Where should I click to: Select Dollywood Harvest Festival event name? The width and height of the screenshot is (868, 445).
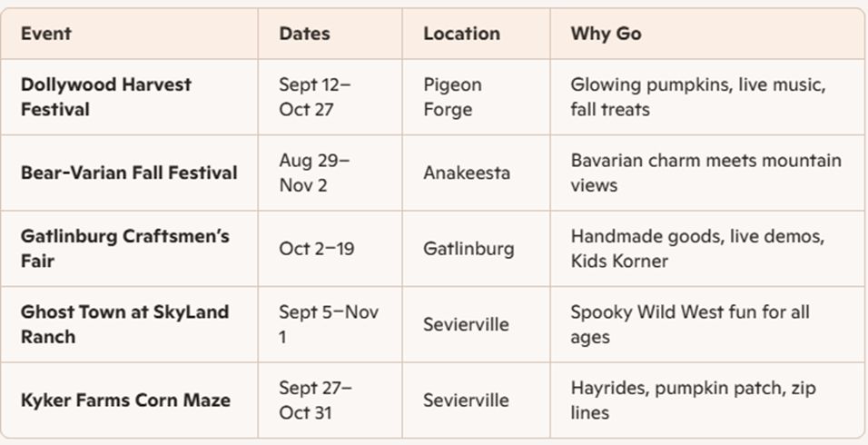[106, 97]
